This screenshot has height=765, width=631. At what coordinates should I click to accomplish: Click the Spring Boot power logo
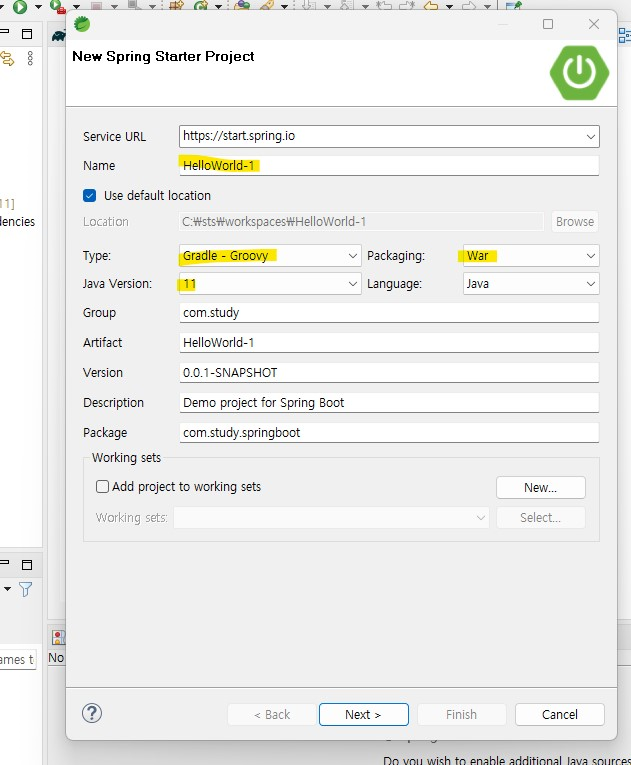(579, 73)
